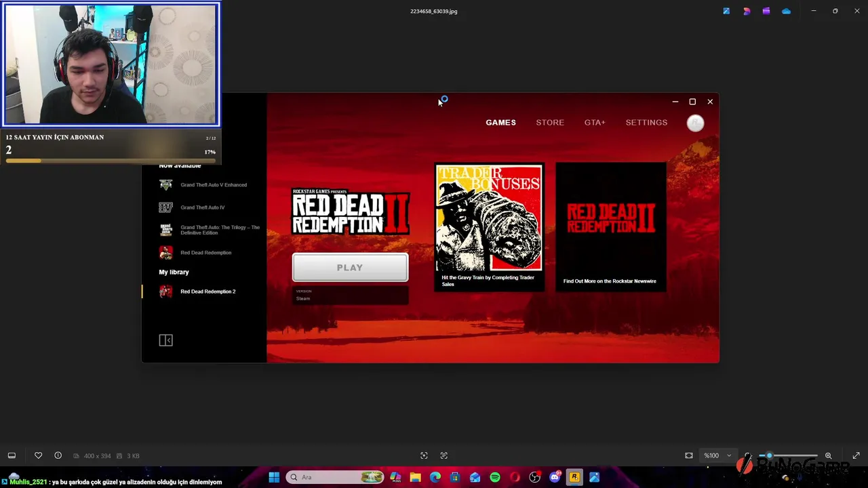
Task: Open visual search scan icon in Photos
Action: click(424, 455)
